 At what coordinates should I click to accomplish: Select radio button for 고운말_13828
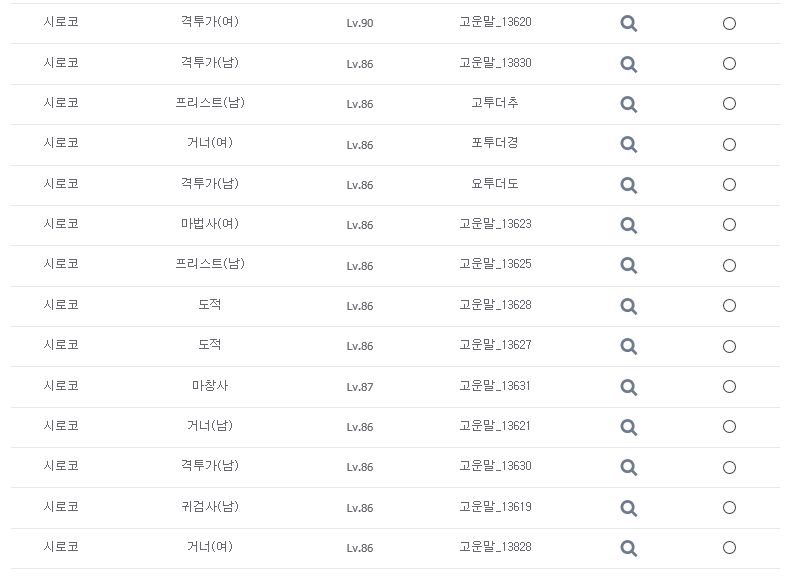click(729, 547)
